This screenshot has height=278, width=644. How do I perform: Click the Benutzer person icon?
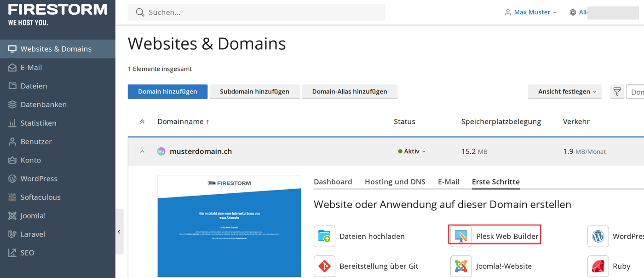(12, 142)
